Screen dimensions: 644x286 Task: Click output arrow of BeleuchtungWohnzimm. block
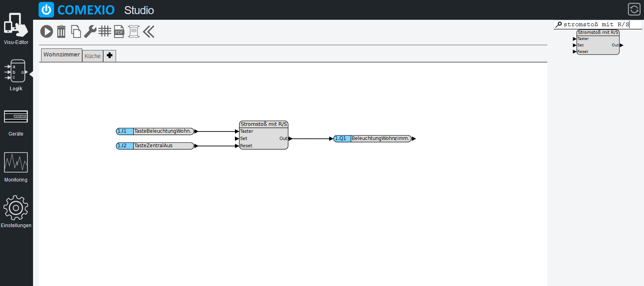tap(413, 139)
